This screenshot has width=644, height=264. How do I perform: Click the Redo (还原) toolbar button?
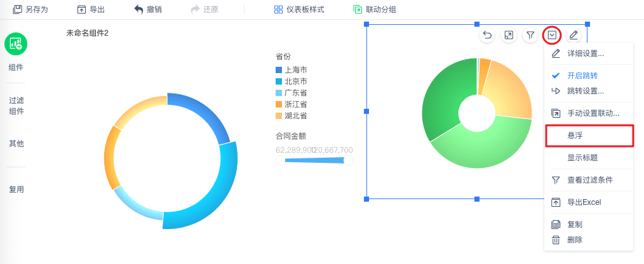click(x=205, y=10)
